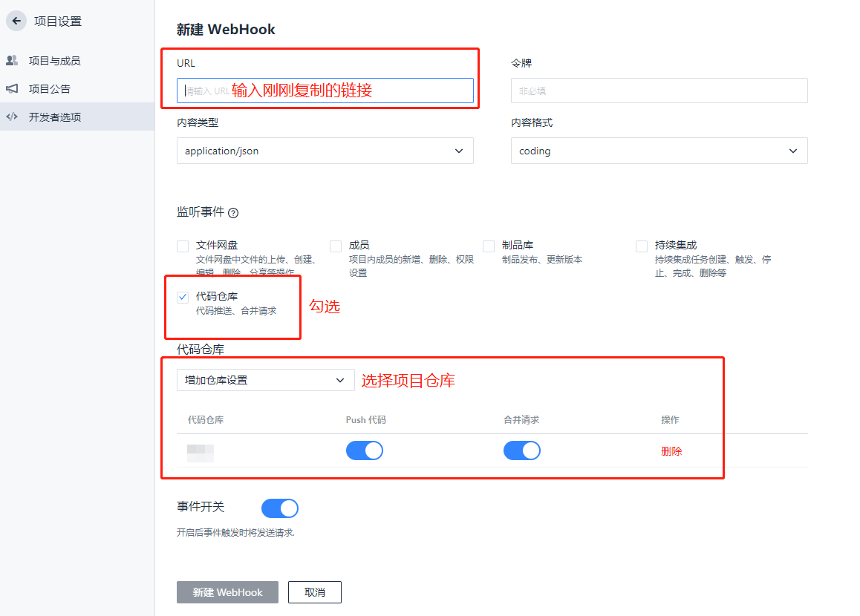Click the 令牌 token input field
Image resolution: width=860 pixels, height=616 pixels.
tap(659, 91)
